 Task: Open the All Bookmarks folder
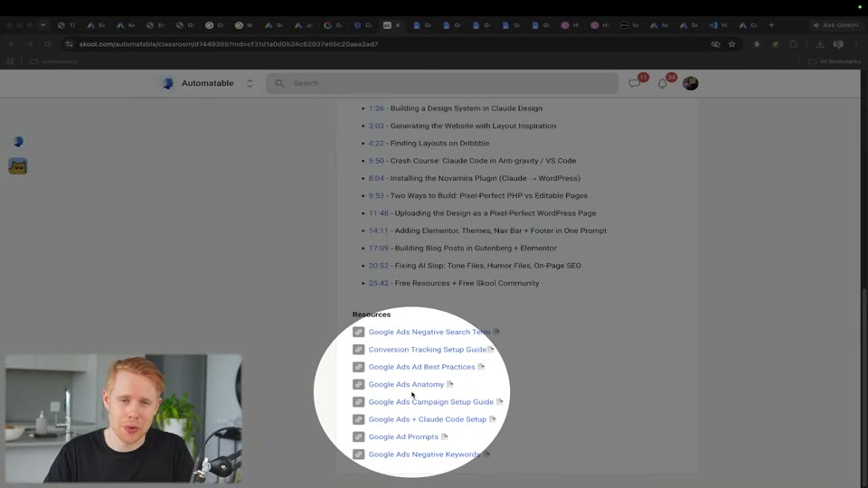coord(835,61)
